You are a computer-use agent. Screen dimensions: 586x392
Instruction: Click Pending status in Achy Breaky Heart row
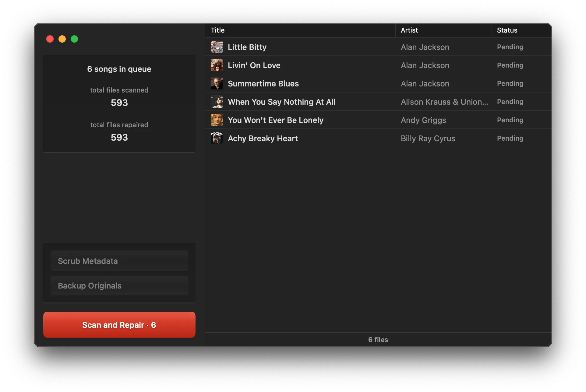510,138
